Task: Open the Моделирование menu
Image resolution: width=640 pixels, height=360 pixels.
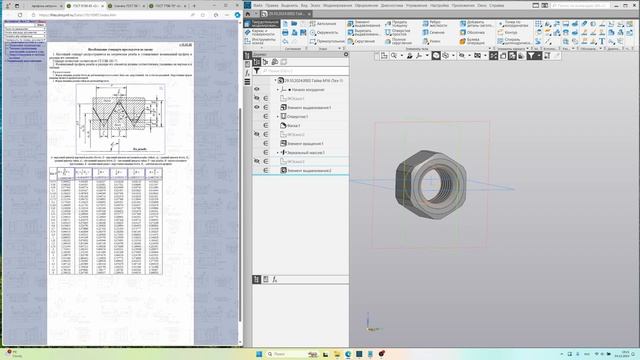Action: coord(337,6)
